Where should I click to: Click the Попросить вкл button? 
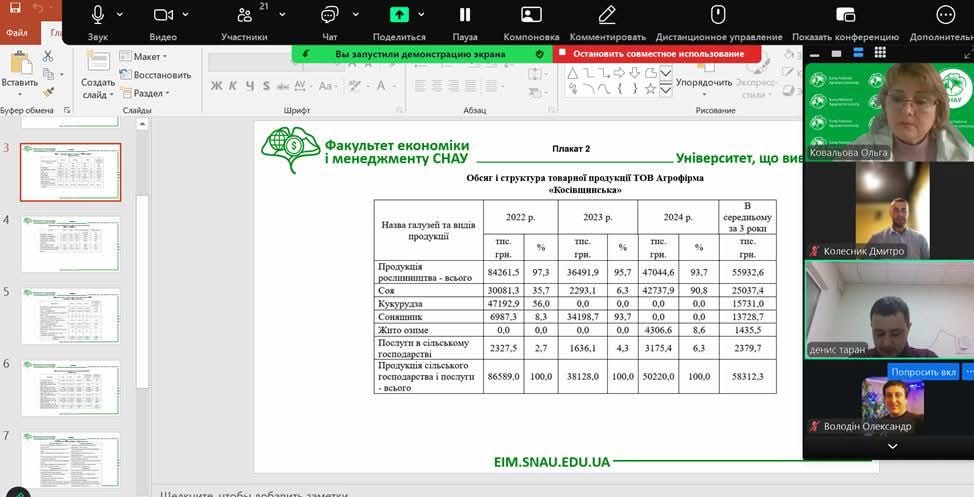[x=923, y=372]
